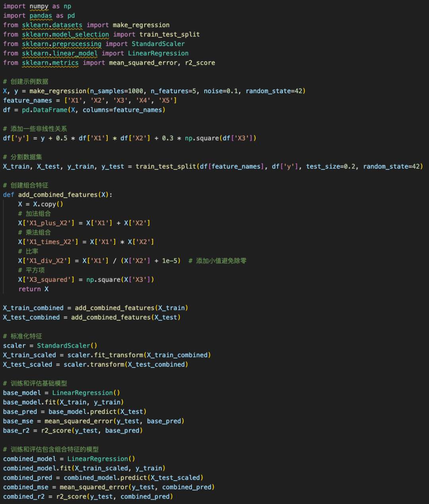Click the comment '# 加法组合'
This screenshot has width=429, height=504.
click(35, 214)
